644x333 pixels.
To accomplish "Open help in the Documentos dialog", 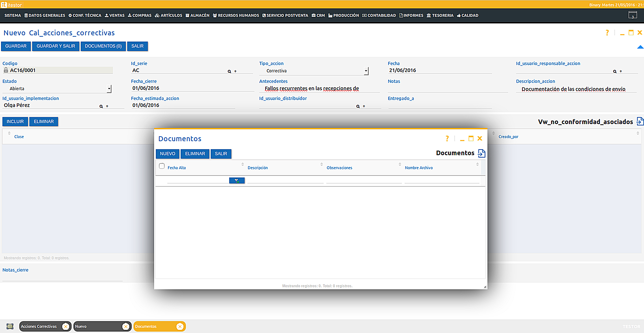I will (x=447, y=139).
